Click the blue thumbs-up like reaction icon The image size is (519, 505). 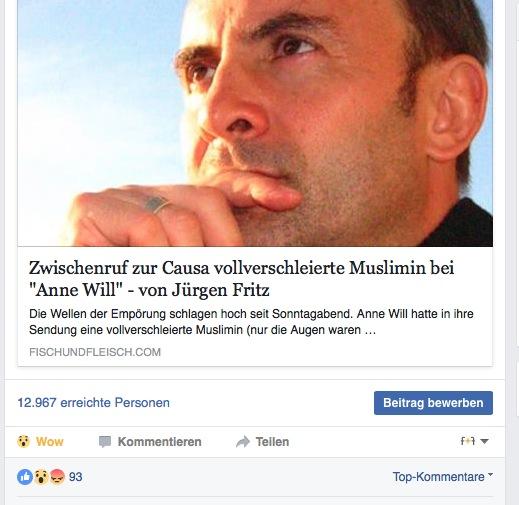(x=25, y=477)
